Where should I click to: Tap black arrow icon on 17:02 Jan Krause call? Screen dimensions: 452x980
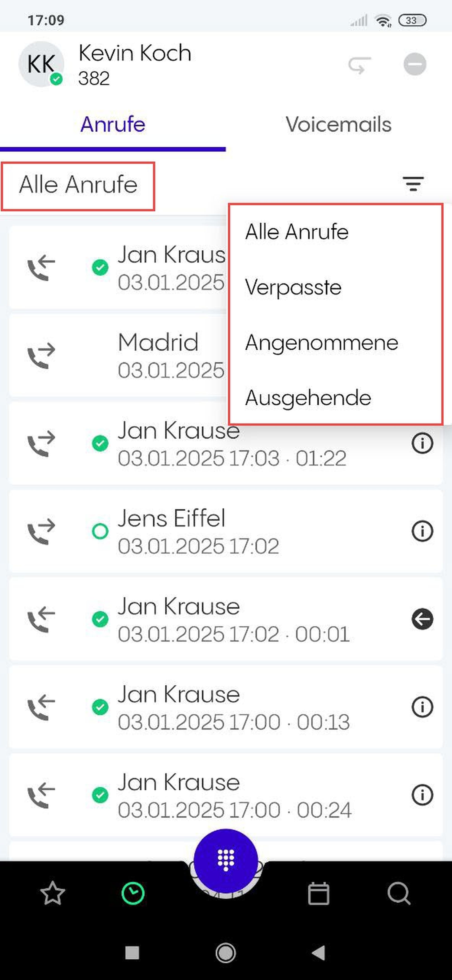pyautogui.click(x=422, y=619)
